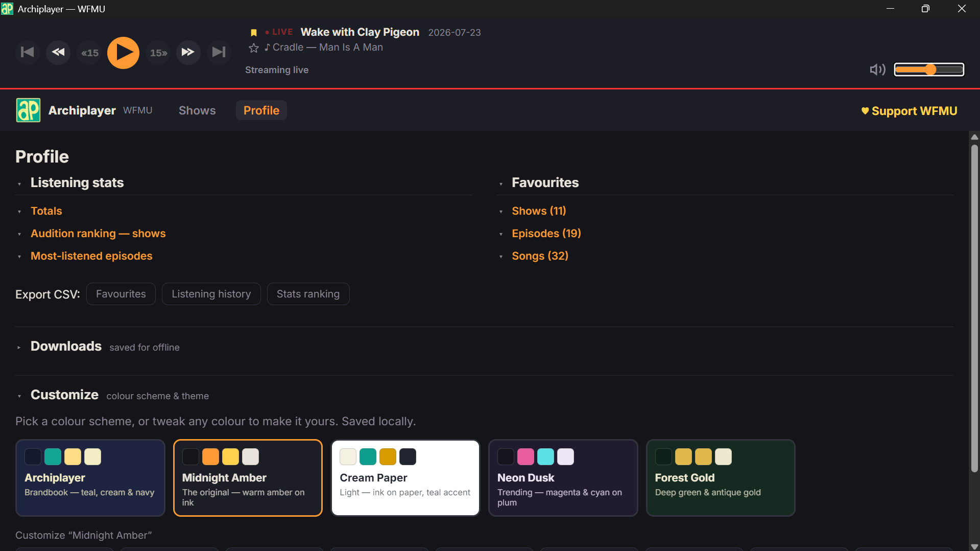Viewport: 980px width, 551px height.
Task: Open the Profile tab
Action: coord(261,110)
